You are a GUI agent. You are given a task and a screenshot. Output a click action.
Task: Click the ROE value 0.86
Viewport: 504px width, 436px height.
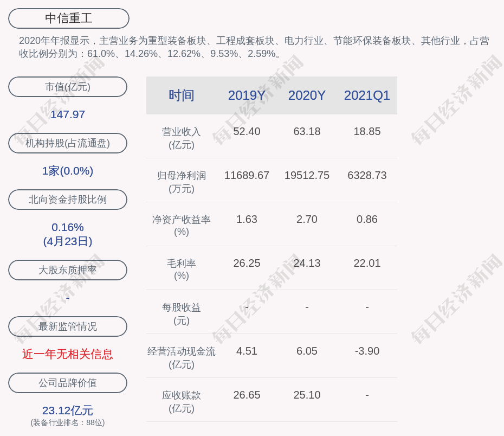367,219
